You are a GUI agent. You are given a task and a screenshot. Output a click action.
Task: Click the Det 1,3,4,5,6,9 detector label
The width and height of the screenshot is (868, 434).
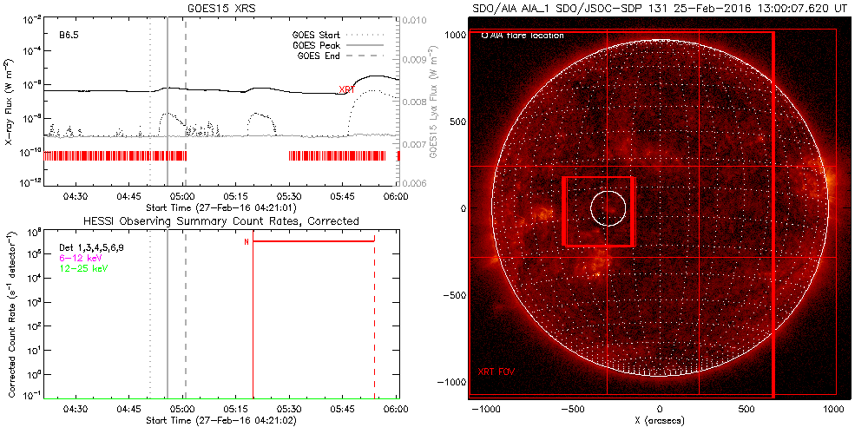click(x=90, y=248)
